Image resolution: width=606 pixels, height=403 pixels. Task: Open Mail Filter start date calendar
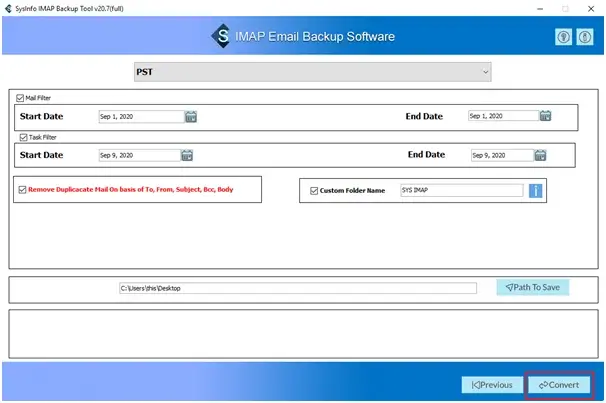coord(190,116)
